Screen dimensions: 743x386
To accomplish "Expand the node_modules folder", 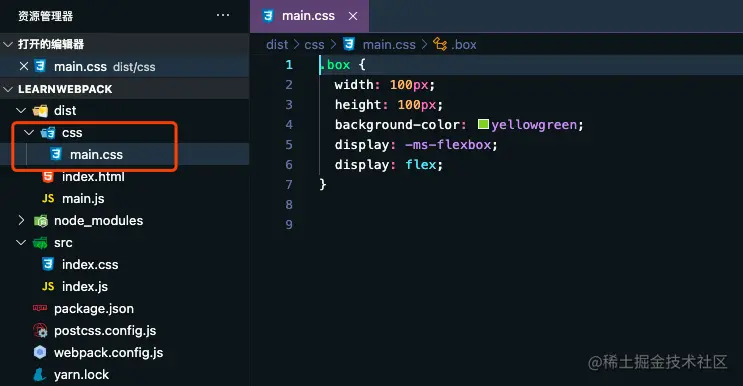I will [21, 221].
